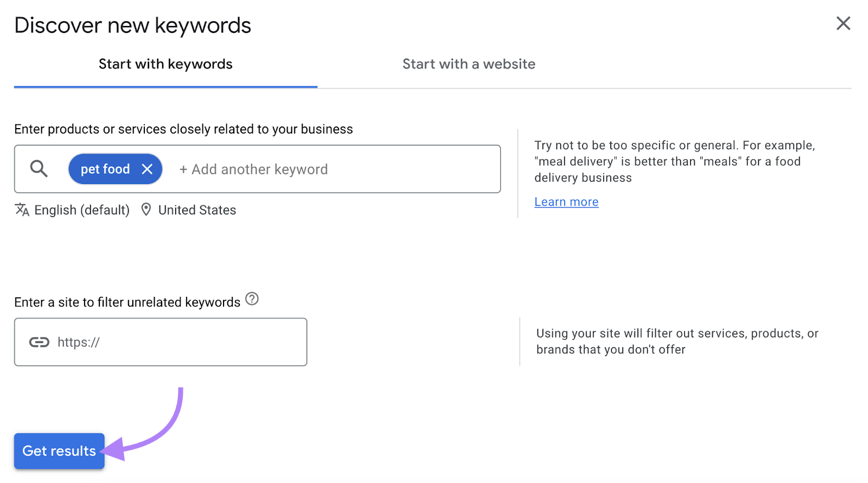Open the Learn more link
Screen dimensions: 868x483
[566, 202]
